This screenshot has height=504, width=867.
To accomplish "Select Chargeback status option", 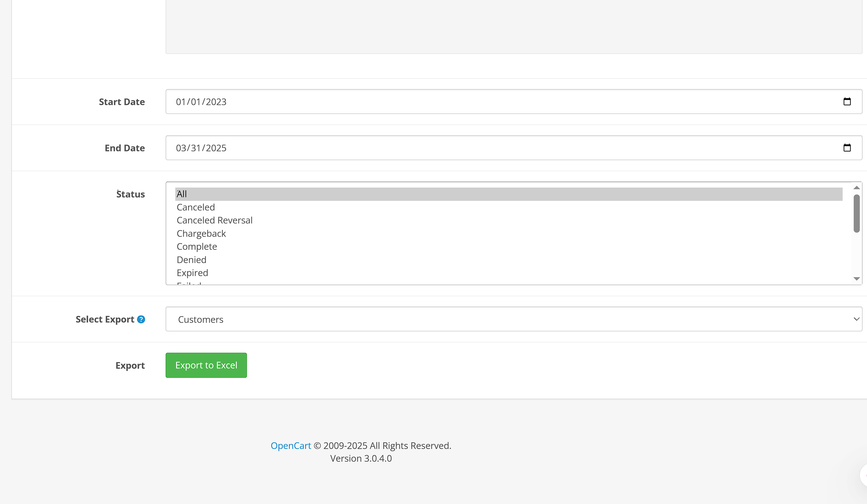I will tap(201, 233).
